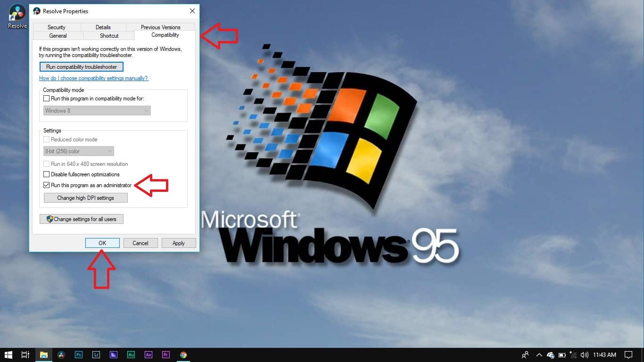Image resolution: width=644 pixels, height=362 pixels.
Task: Uncheck 'Run this program as an administrator'
Action: [46, 185]
